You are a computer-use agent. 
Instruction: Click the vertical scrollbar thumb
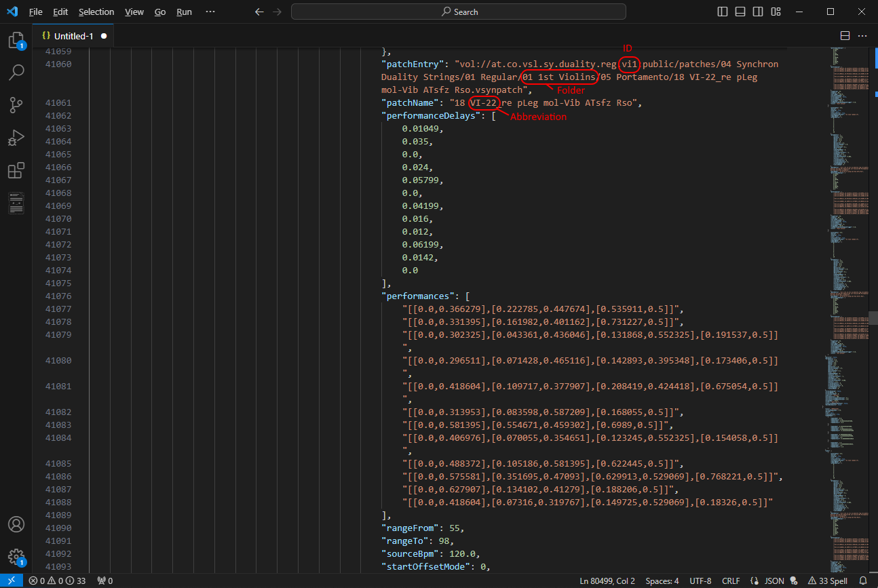coord(873,317)
